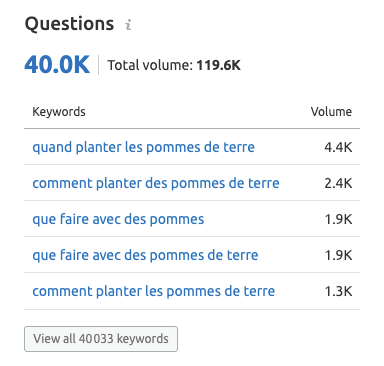Click View all 40033 keywords button

pos(101,339)
